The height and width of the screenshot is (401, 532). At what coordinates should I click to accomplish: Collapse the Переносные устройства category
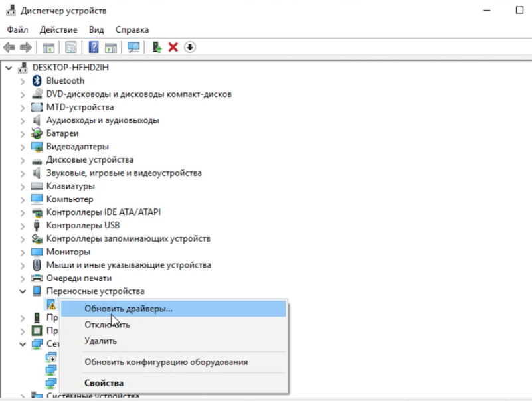23,291
